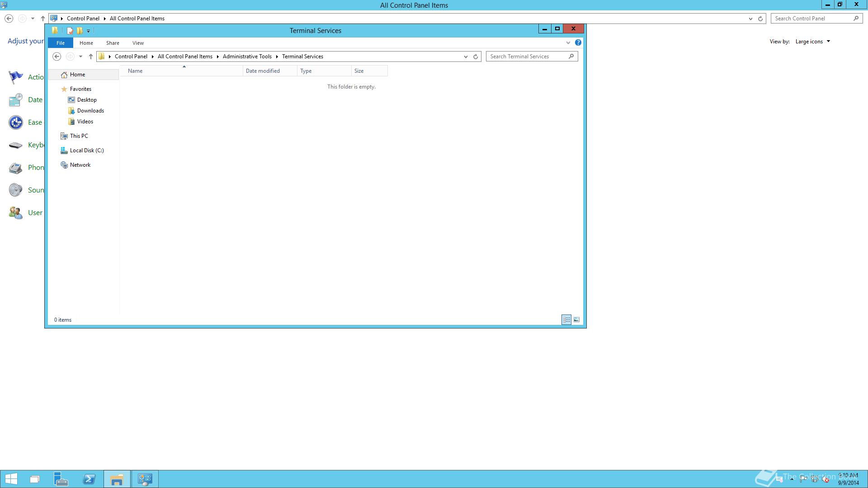Click the Search Terminal Services field
868x488 pixels.
(x=527, y=56)
